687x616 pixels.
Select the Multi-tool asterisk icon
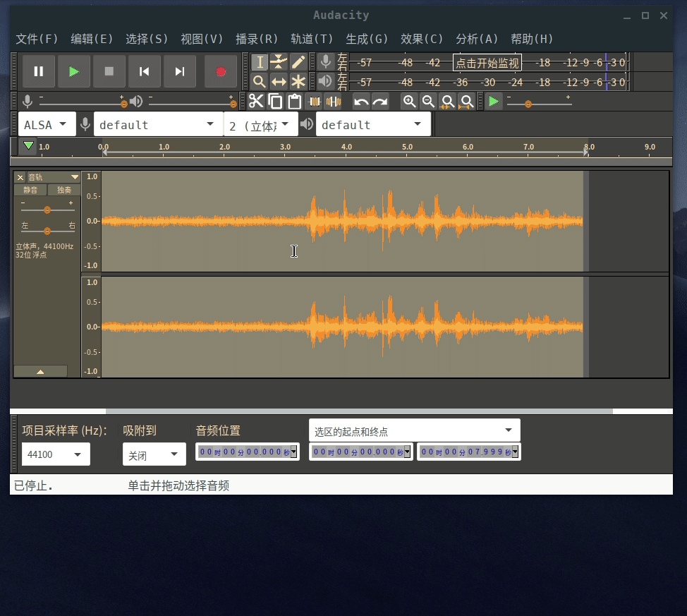(x=298, y=81)
